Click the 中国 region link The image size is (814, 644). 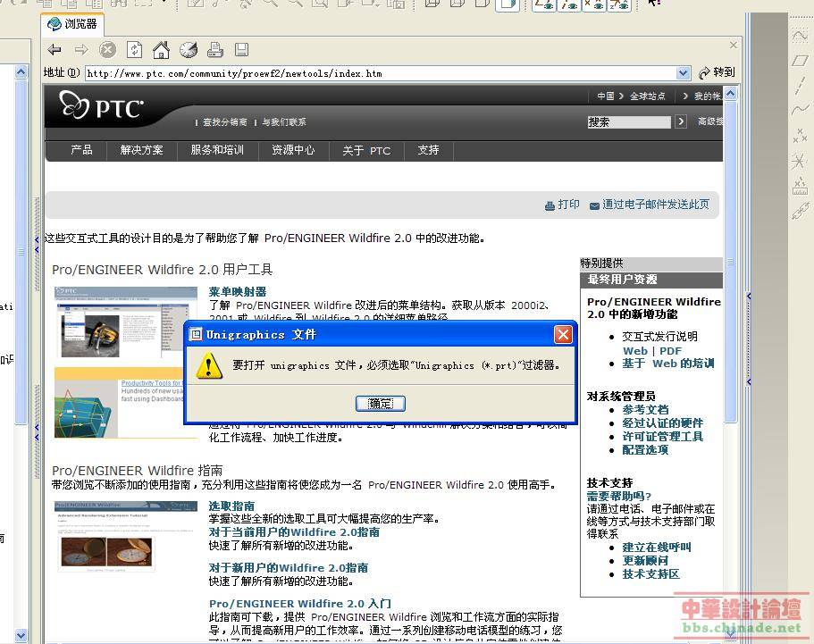point(605,96)
